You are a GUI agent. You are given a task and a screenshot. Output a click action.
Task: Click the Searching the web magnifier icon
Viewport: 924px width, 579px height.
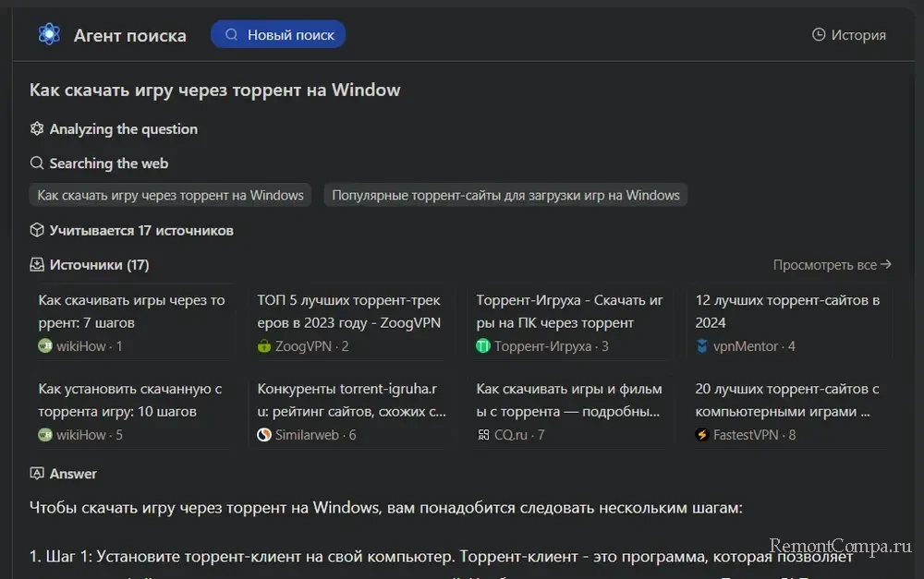click(x=37, y=163)
